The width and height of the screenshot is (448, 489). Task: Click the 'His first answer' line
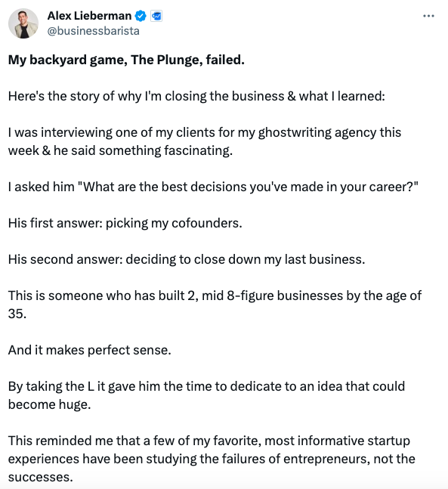tap(125, 223)
